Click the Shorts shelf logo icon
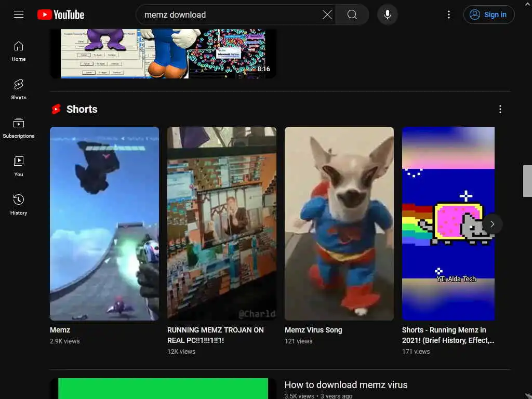The width and height of the screenshot is (532, 399). pos(56,109)
